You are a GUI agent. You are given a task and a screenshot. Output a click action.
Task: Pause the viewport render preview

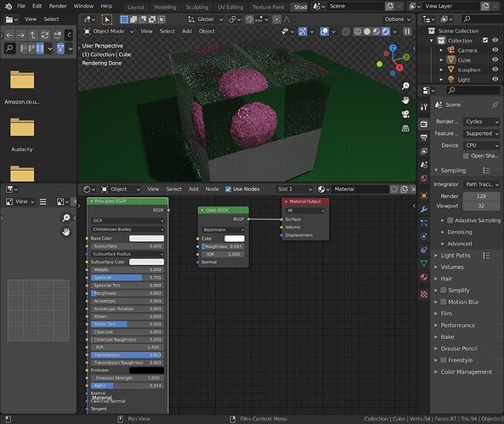407,31
